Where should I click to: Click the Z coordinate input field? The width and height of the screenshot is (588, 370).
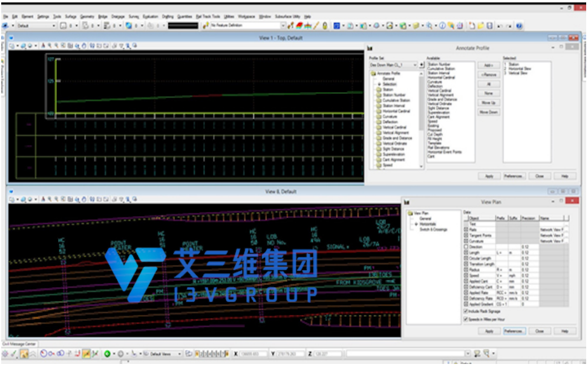(x=327, y=354)
